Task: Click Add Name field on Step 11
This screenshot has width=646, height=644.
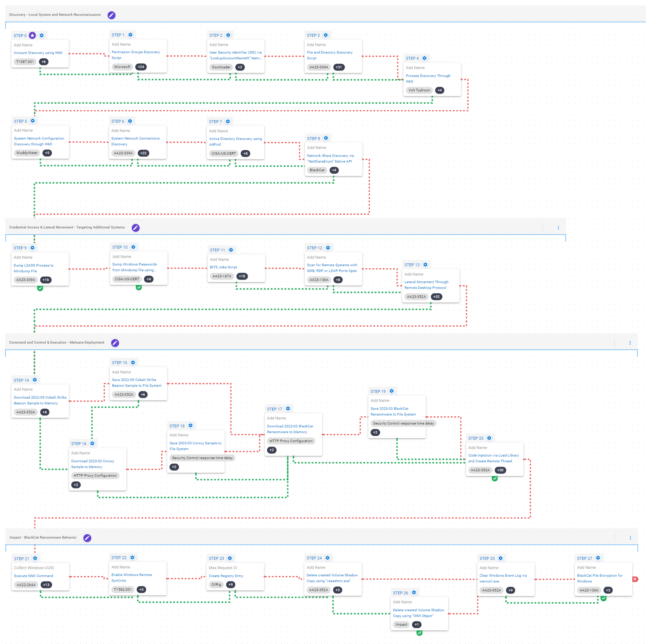Action: pos(219,259)
